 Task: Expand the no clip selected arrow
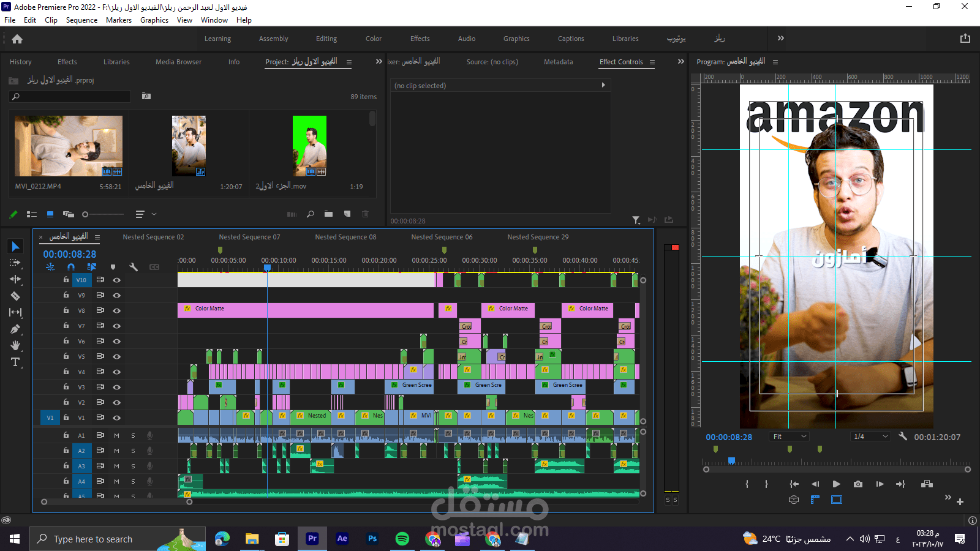[603, 85]
